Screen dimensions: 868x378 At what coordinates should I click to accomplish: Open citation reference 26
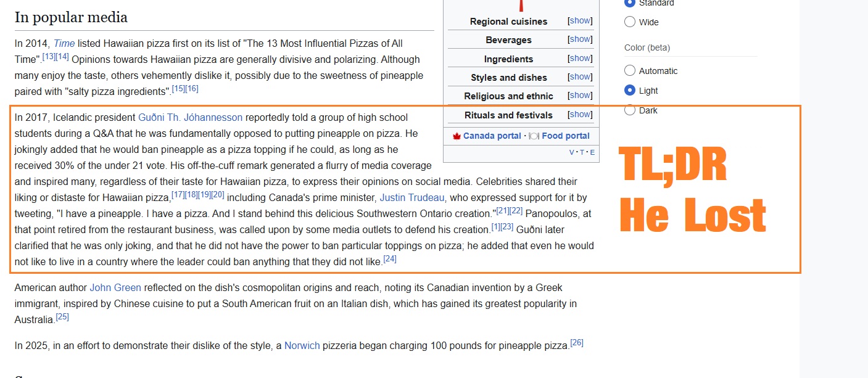577,343
